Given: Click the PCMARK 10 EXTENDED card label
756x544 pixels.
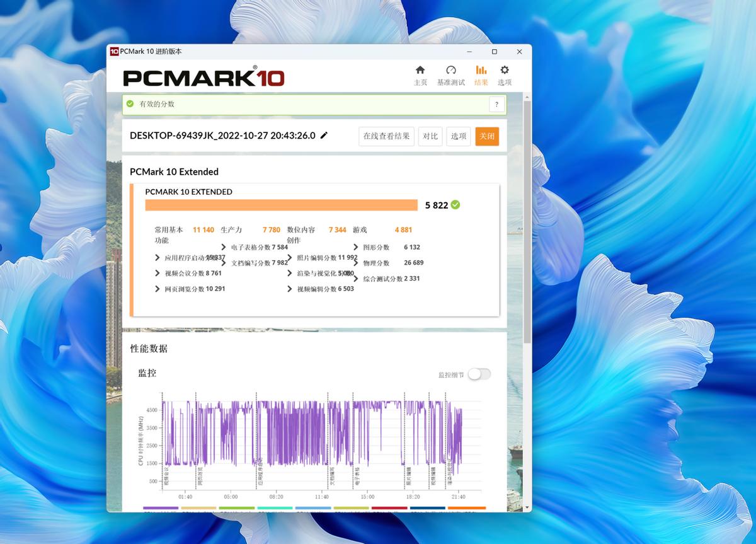Looking at the screenshot, I should [x=189, y=192].
